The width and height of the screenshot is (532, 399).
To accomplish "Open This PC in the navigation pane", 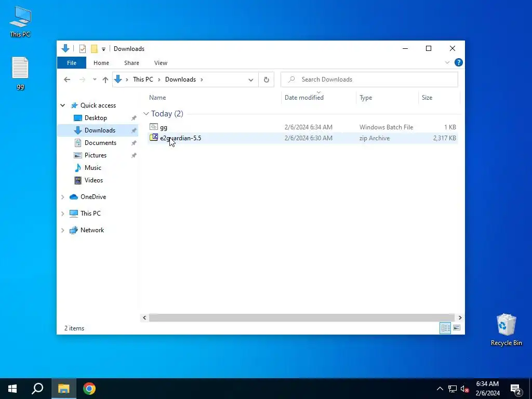I will point(90,214).
